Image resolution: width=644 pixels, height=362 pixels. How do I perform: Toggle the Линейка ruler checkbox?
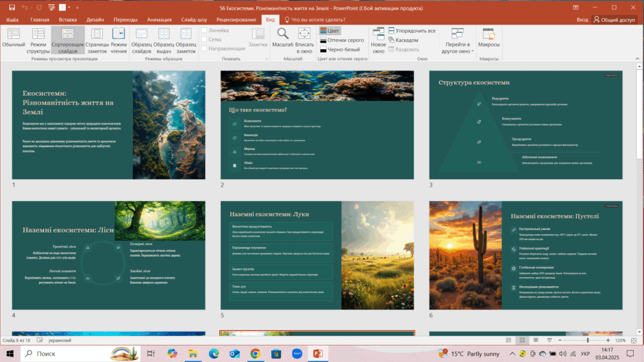204,30
